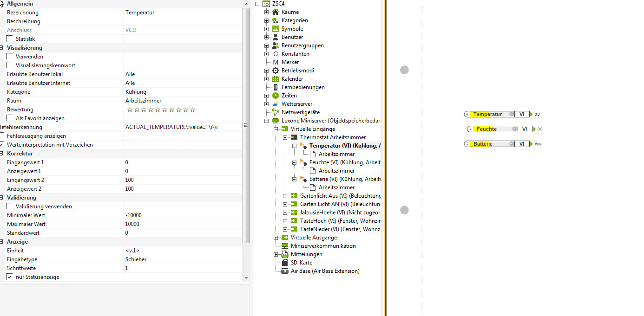Viewport: 644px width, 316px height.
Task: Click Arbeitszimmer under Feuchte tree item
Action: point(336,171)
